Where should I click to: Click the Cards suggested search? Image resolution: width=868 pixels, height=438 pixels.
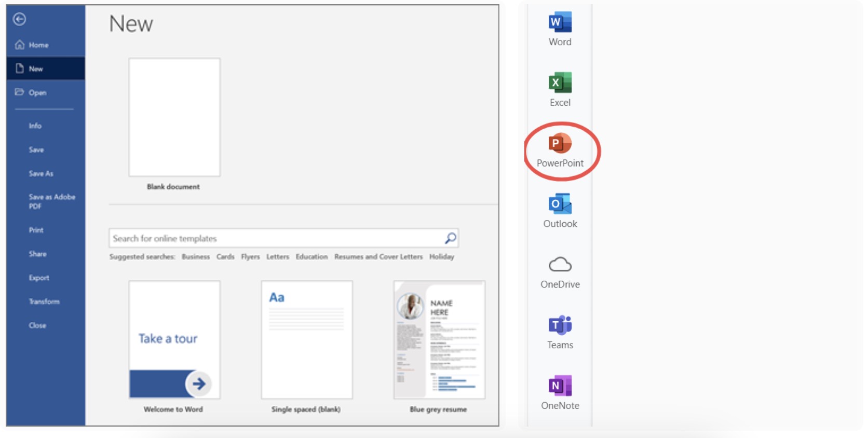(x=225, y=256)
